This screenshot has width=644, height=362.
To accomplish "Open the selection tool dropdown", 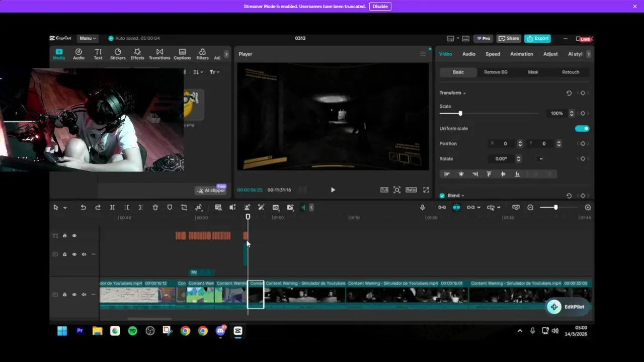I will pyautogui.click(x=65, y=208).
